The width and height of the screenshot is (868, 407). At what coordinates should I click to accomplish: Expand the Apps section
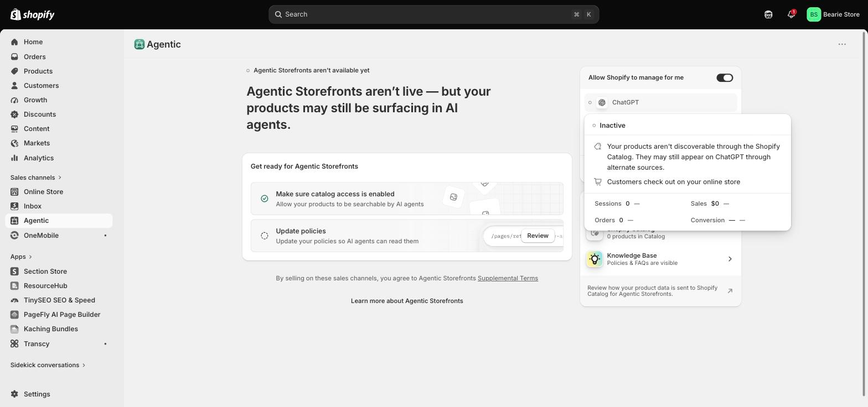coord(22,257)
